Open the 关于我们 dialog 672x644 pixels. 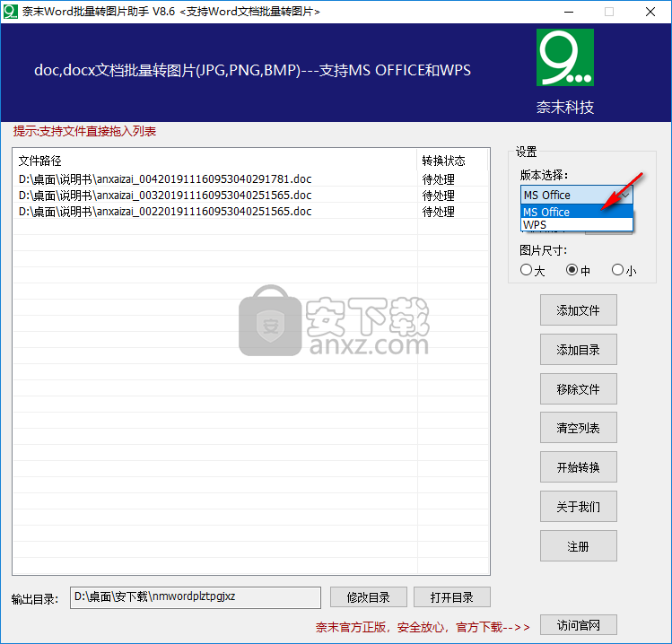[578, 507]
